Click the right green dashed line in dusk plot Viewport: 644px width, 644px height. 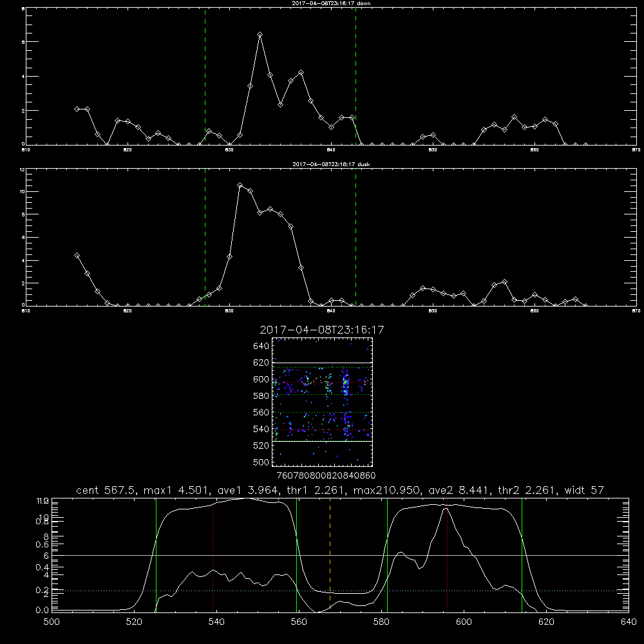coord(355,237)
